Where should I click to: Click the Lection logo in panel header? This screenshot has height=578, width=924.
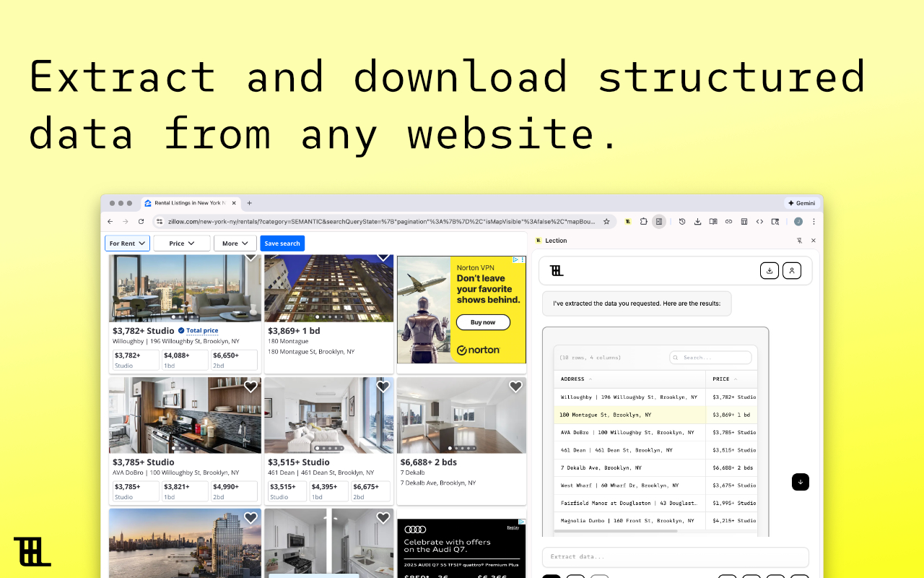pyautogui.click(x=557, y=270)
